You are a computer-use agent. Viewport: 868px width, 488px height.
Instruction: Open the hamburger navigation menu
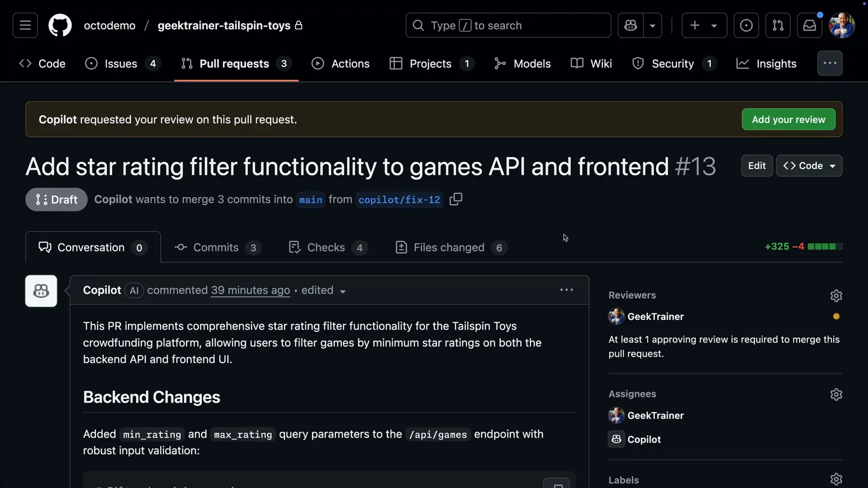(x=25, y=25)
